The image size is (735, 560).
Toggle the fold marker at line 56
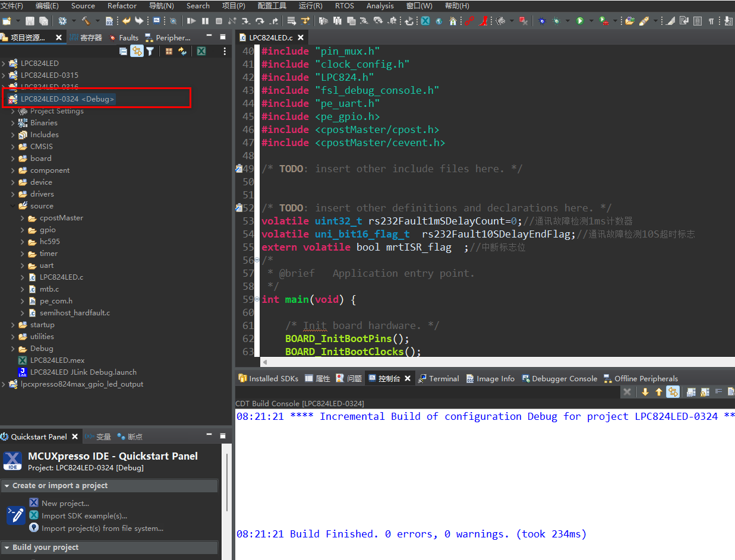258,260
